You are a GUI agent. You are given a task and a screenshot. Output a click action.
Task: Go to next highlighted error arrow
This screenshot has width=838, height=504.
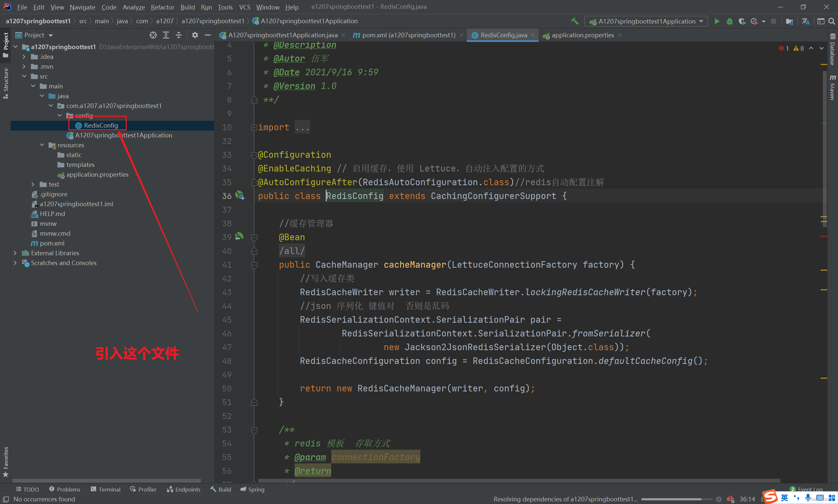pos(821,48)
